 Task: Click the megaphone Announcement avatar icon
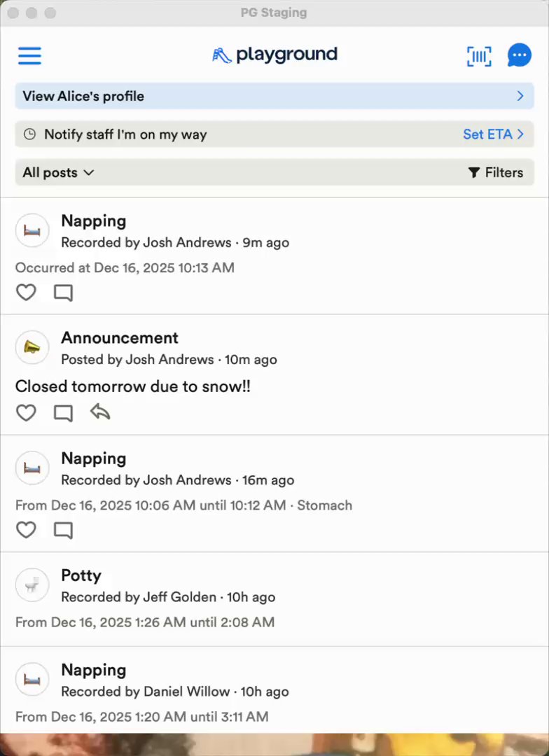(32, 347)
